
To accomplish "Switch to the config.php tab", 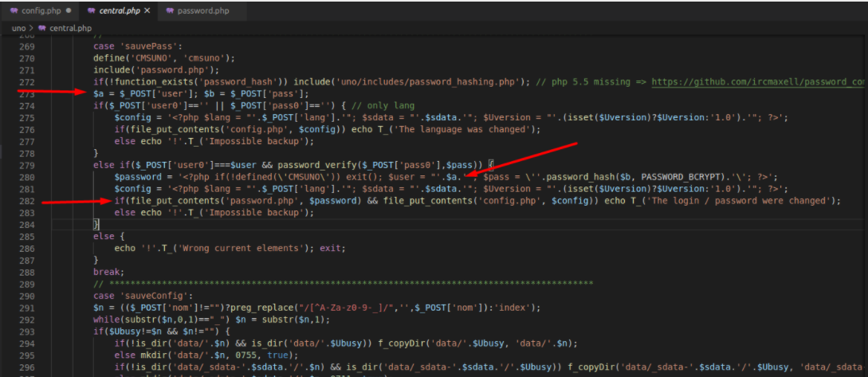I will [39, 10].
